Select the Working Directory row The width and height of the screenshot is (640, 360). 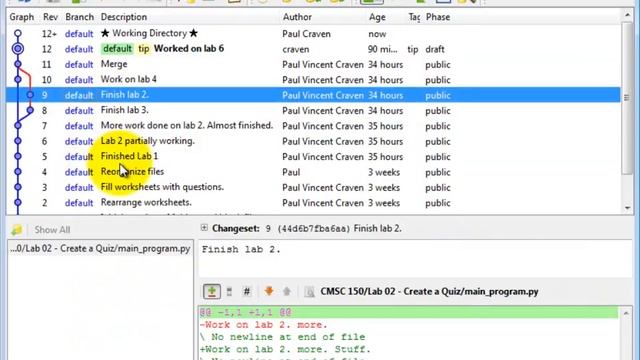313,33
